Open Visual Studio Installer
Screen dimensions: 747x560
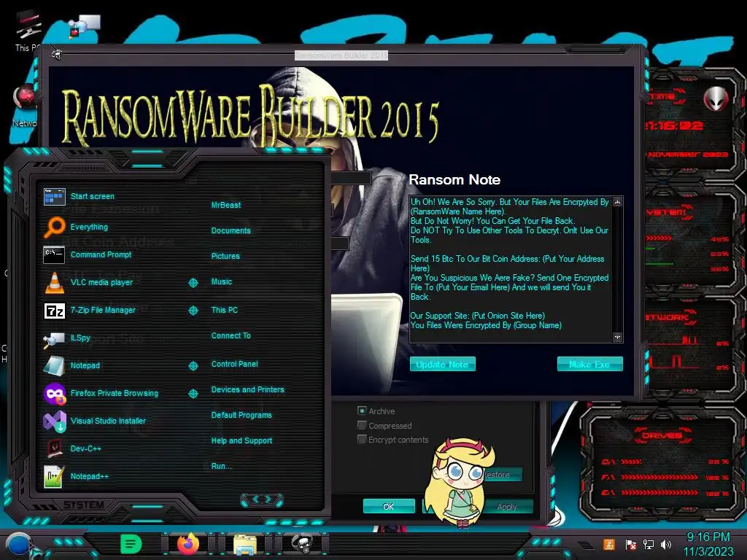click(95, 421)
